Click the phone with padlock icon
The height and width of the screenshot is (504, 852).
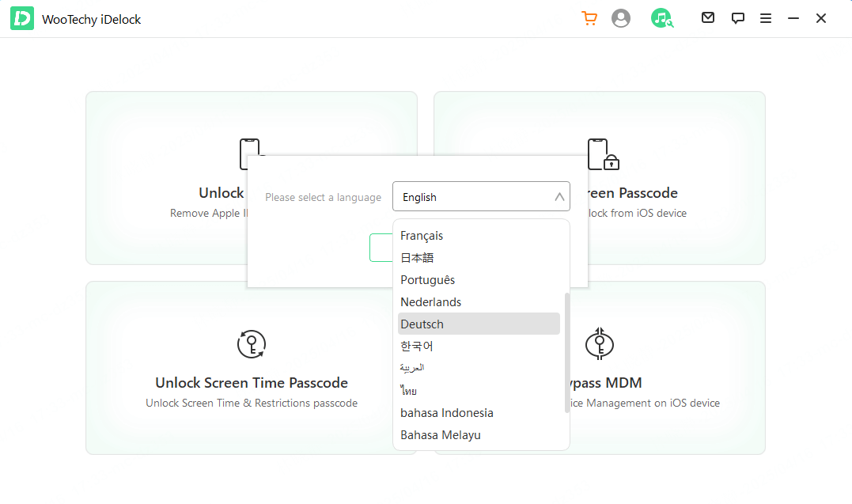(x=602, y=154)
